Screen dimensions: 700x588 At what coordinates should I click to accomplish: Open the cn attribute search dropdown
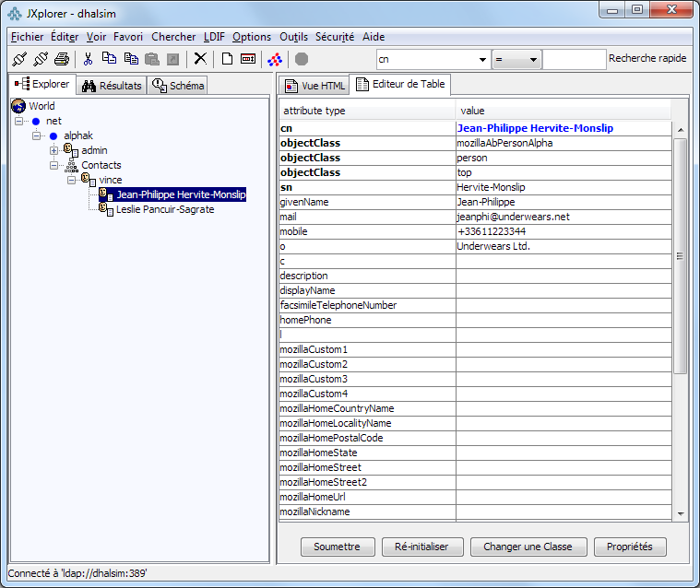[x=482, y=59]
